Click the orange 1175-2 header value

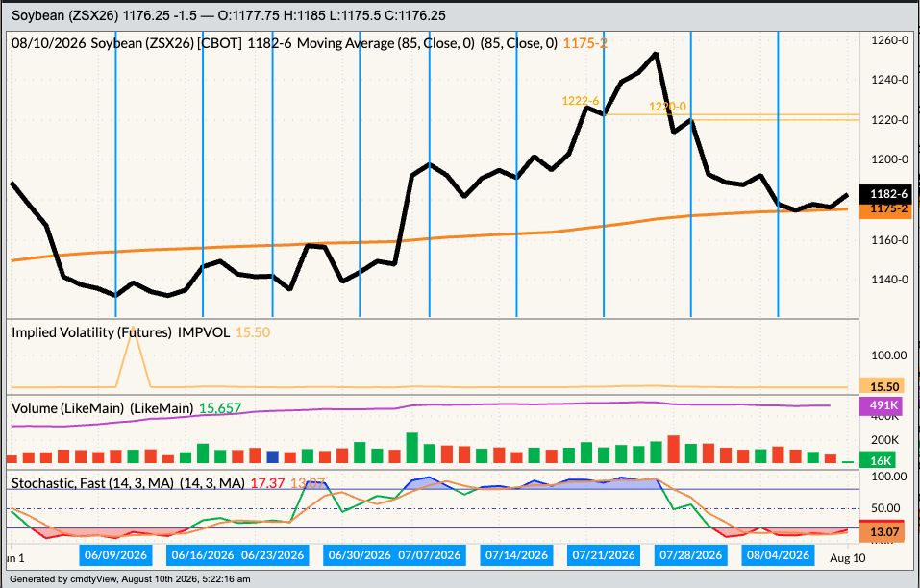pos(585,43)
